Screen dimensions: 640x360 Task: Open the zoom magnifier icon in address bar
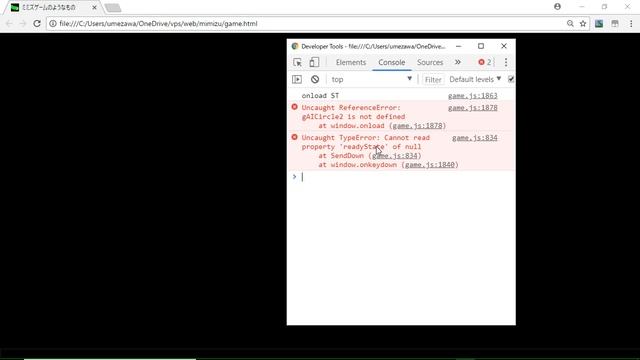click(x=570, y=24)
